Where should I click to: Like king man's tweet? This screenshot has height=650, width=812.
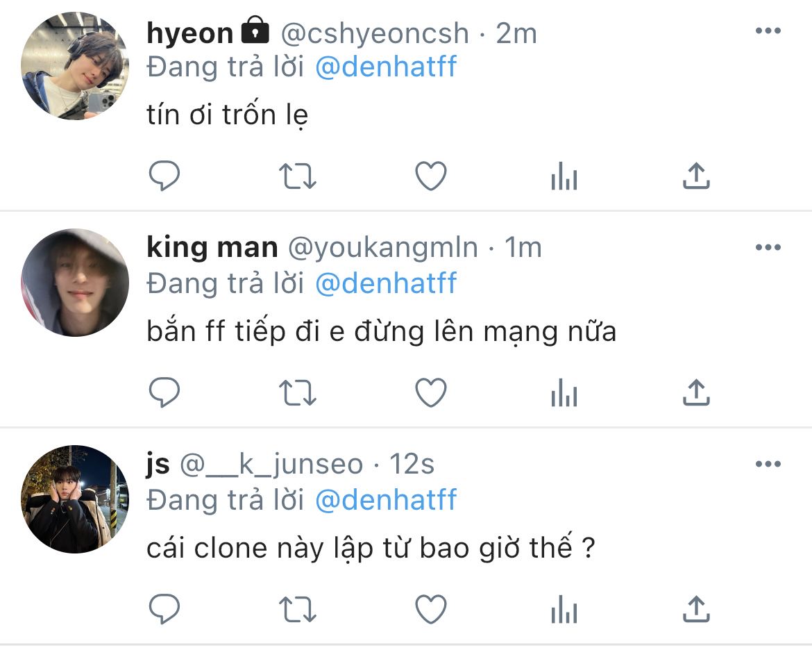tap(430, 393)
